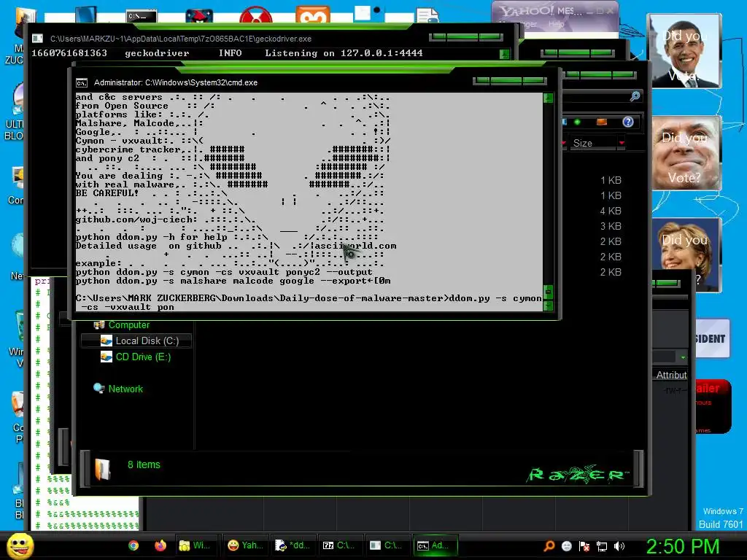Click the orange preview pane icon in Explorer
Viewport: 747px width, 560px height.
602,122
